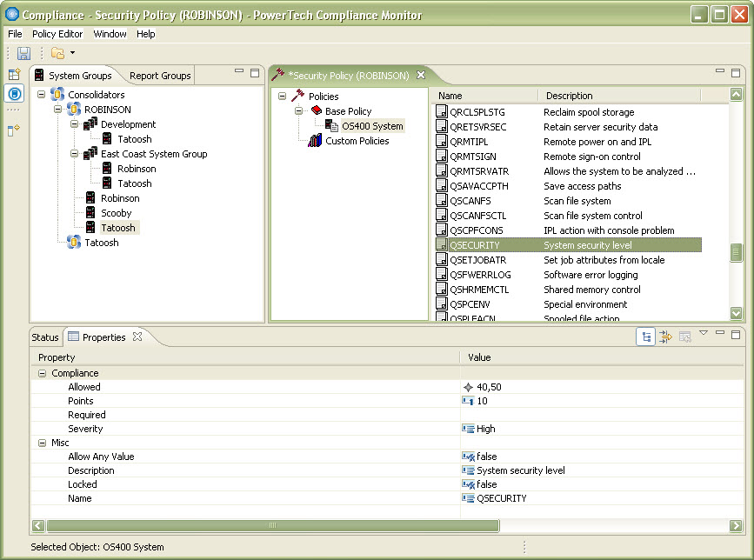Click the Custom Policies books icon
The width and height of the screenshot is (754, 560).
tap(315, 140)
